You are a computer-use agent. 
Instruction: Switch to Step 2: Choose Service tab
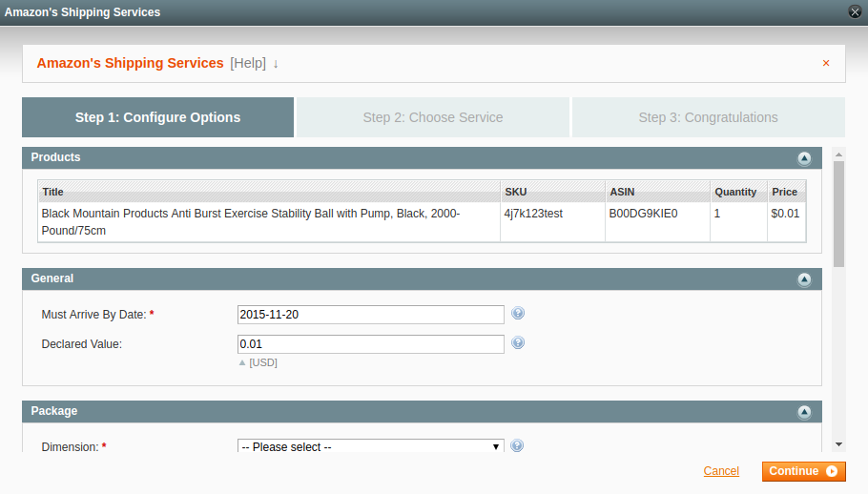click(433, 117)
